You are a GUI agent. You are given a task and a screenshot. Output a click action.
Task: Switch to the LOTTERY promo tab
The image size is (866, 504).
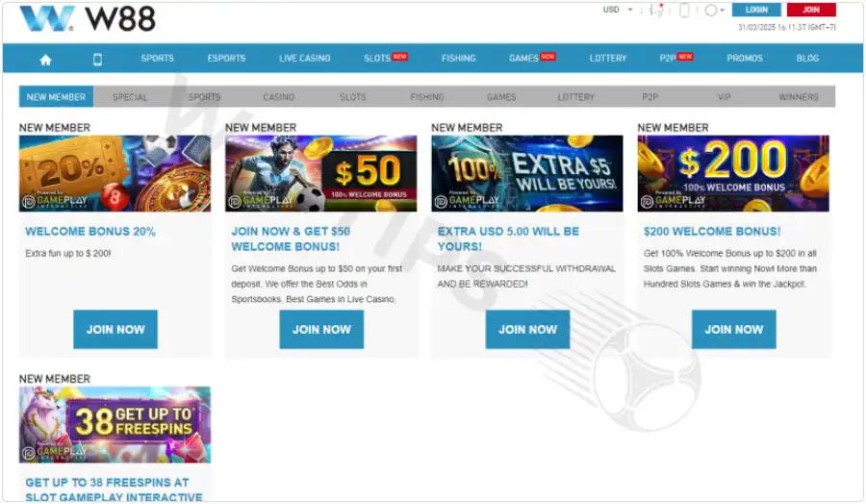(x=575, y=96)
